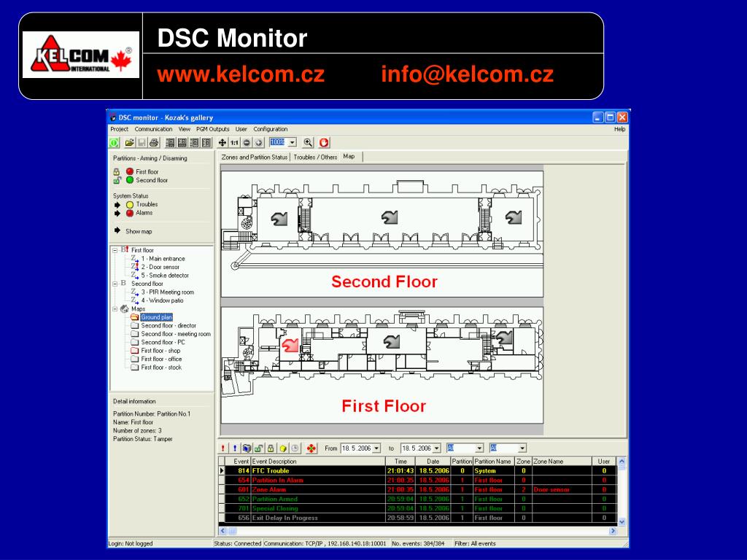Image resolution: width=747 pixels, height=560 pixels.
Task: Open the View menu
Action: click(185, 129)
